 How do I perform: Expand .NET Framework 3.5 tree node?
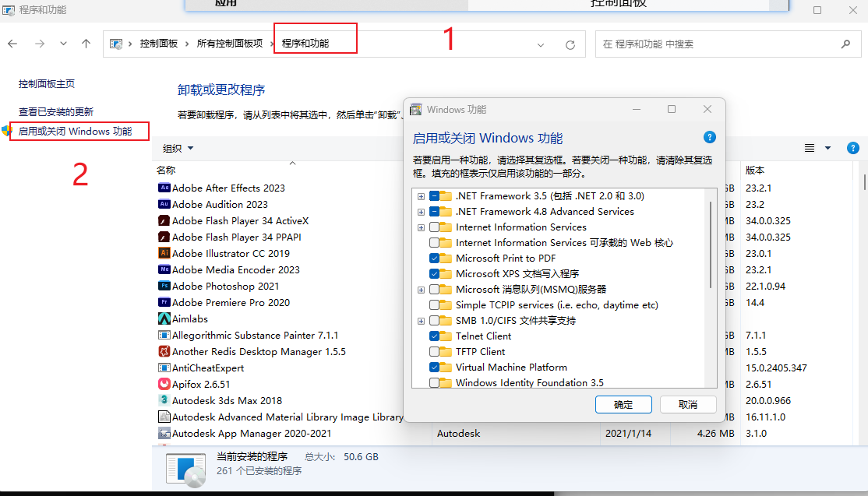click(x=422, y=196)
